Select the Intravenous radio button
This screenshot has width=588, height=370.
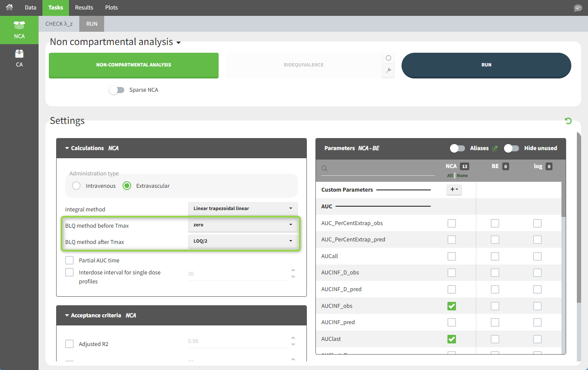(x=76, y=186)
